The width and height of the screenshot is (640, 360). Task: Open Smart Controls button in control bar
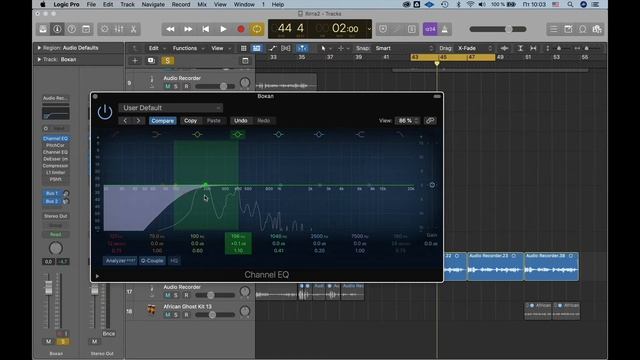(104, 29)
